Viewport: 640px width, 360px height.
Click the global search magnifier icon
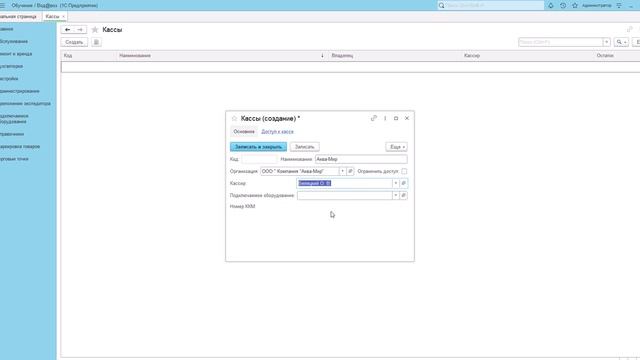441,5
